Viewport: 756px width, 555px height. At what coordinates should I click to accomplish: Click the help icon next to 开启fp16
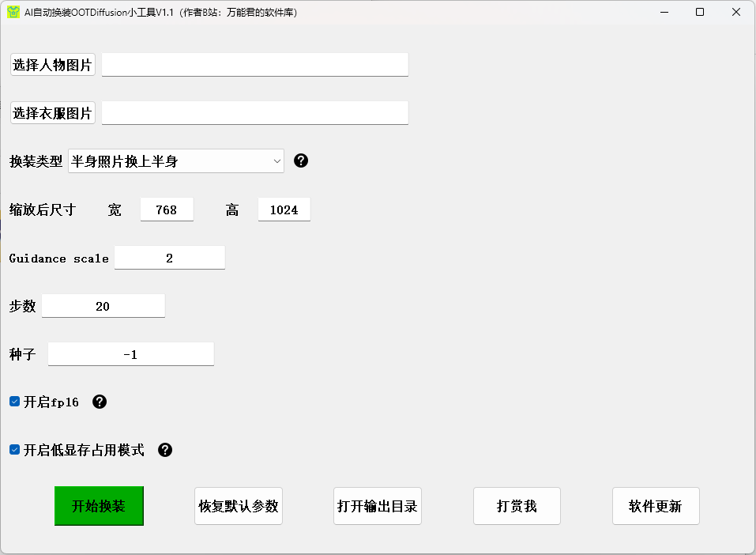100,402
